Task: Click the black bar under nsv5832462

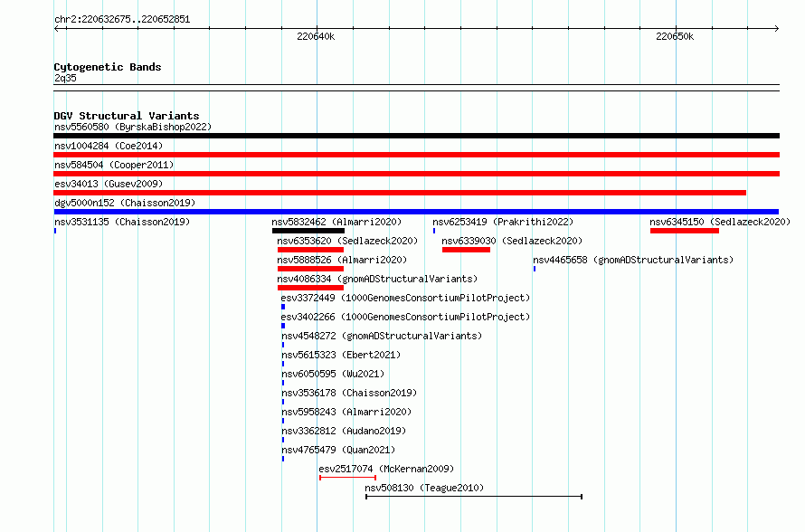Action: click(x=308, y=231)
